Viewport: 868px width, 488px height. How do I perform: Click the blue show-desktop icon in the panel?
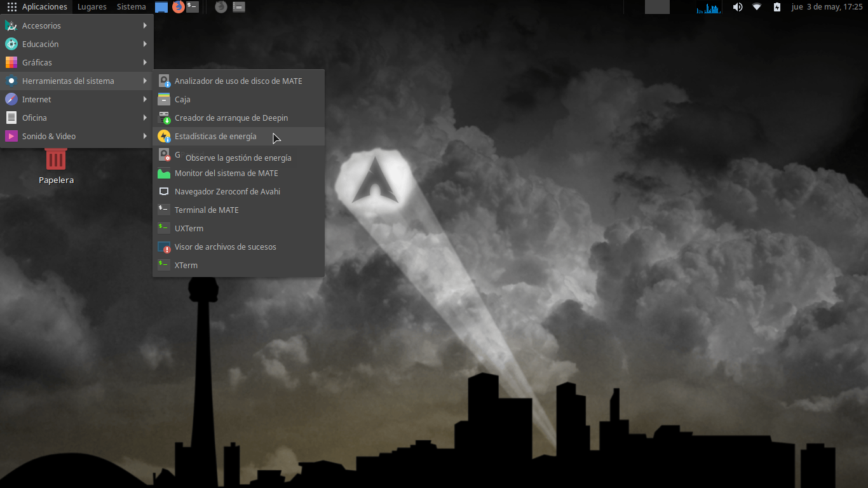161,7
